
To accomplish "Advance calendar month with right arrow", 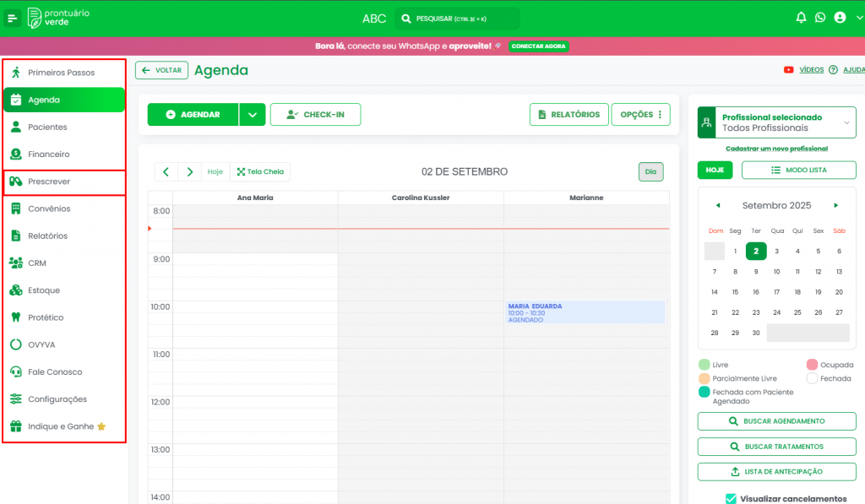I will coord(835,205).
